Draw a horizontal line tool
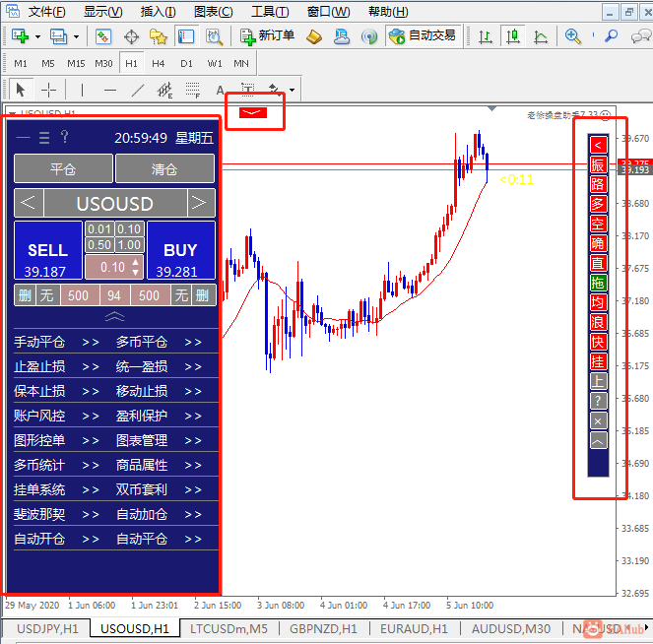Viewport: 653px width, 644px height. coord(110,90)
